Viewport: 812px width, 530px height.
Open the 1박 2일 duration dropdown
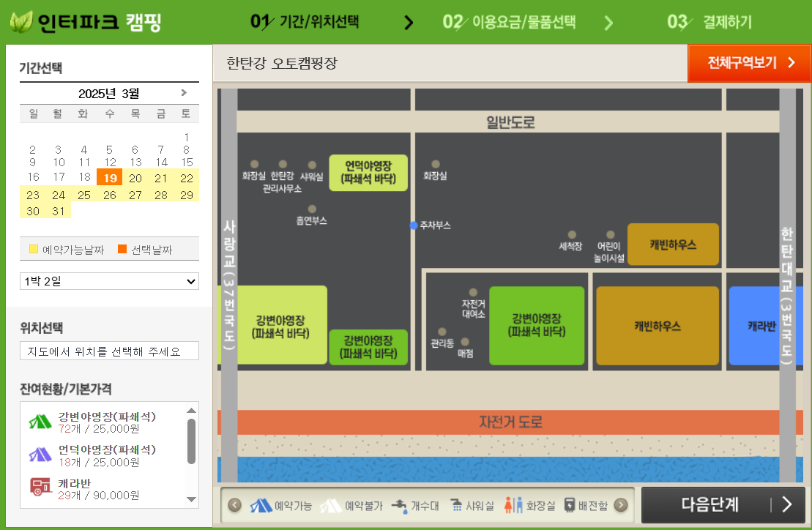109,281
